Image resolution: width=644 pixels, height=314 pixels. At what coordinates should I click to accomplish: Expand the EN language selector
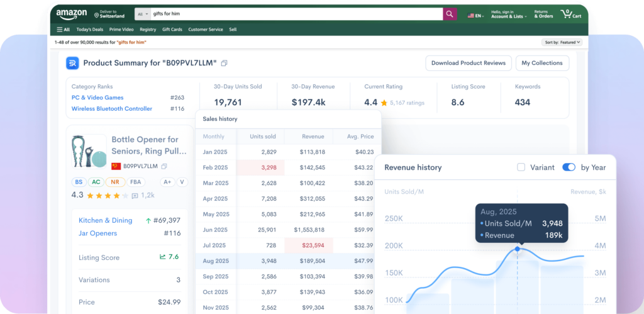tap(475, 14)
